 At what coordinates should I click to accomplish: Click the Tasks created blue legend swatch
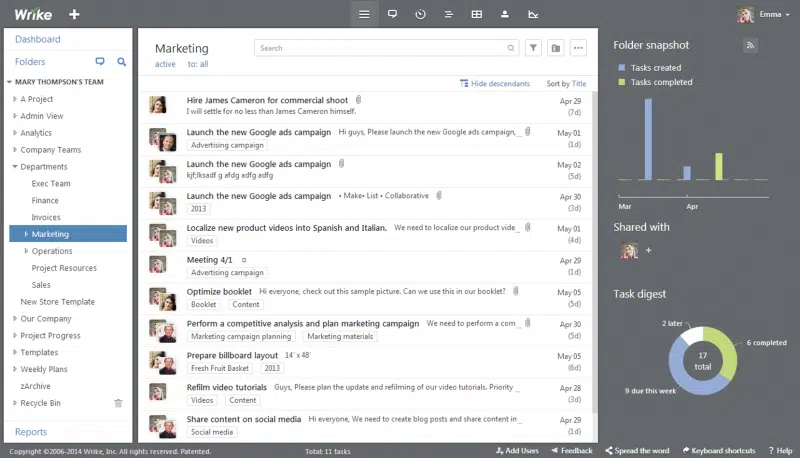click(621, 67)
